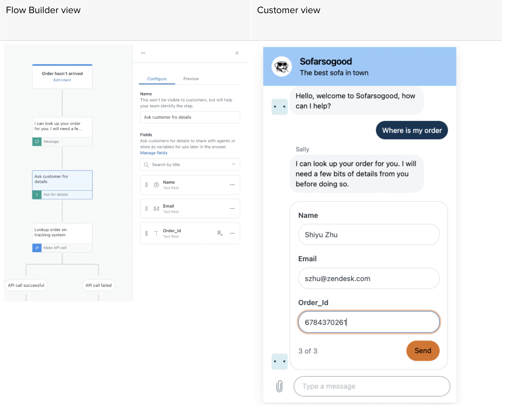The width and height of the screenshot is (505, 420).
Task: Click the Sofarsogood dog avatar in the chat header
Action: coord(282,66)
